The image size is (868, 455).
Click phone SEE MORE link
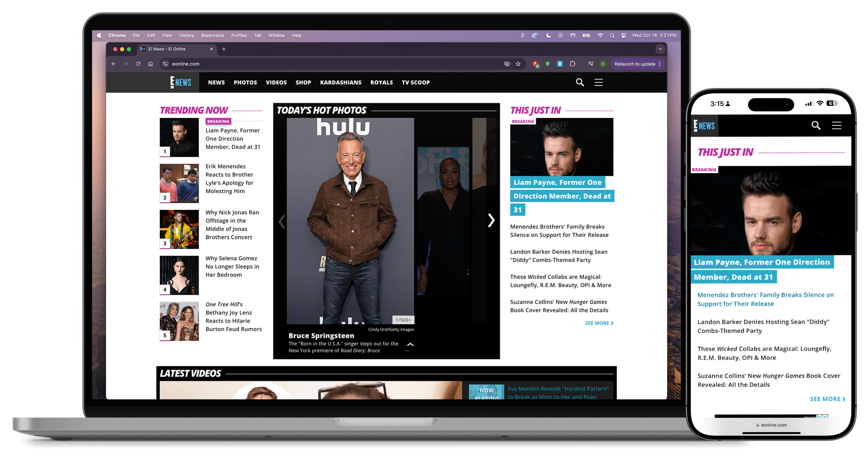(x=827, y=399)
